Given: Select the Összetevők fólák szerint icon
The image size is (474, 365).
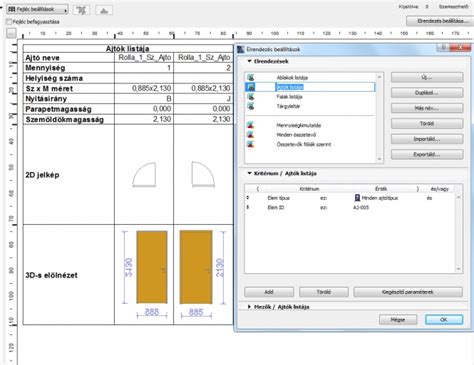Looking at the screenshot, I should (x=251, y=144).
